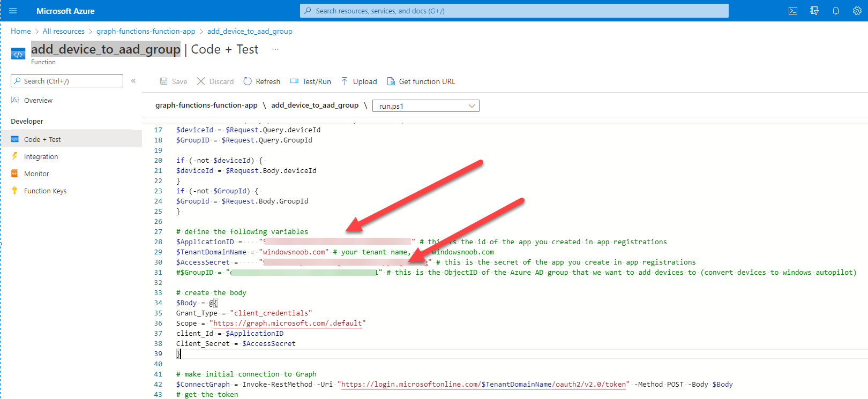Click the Monitor orange icon
This screenshot has height=399, width=868.
15,174
